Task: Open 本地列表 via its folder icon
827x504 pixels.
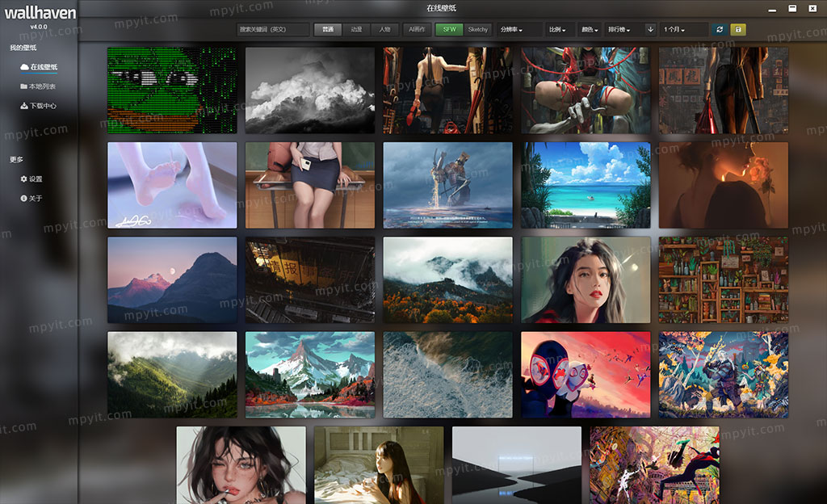Action: pos(23,86)
